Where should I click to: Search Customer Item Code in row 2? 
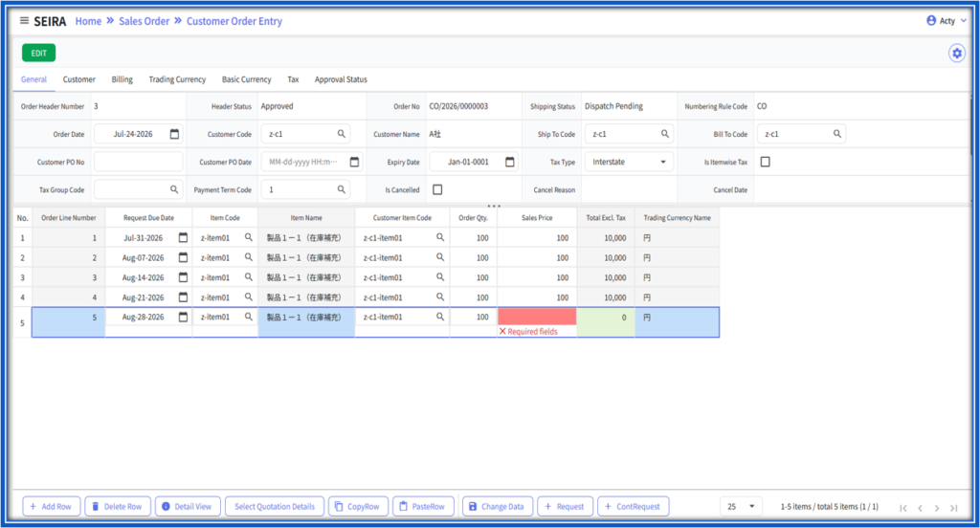pyautogui.click(x=440, y=257)
